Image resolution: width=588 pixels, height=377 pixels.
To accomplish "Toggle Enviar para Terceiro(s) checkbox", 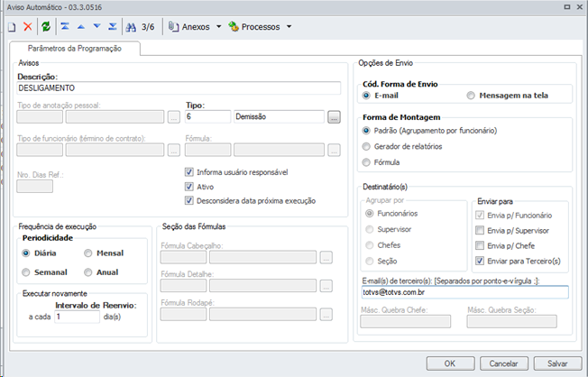I will [x=480, y=261].
